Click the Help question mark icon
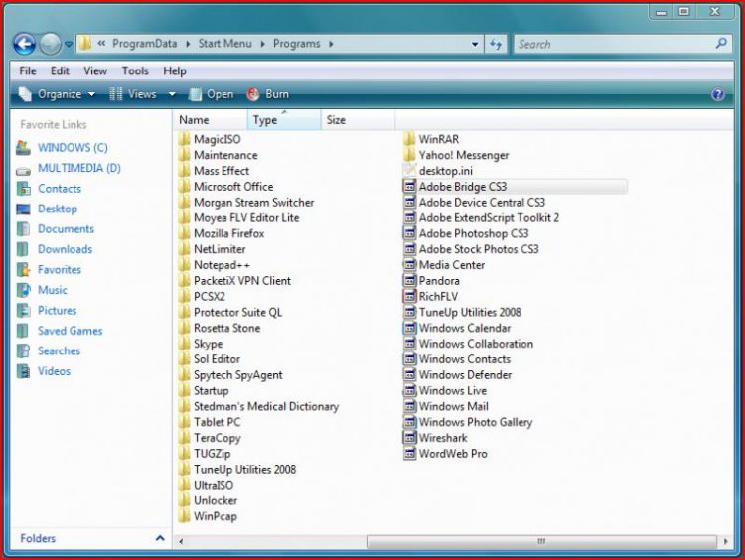The width and height of the screenshot is (745, 560). pyautogui.click(x=718, y=94)
